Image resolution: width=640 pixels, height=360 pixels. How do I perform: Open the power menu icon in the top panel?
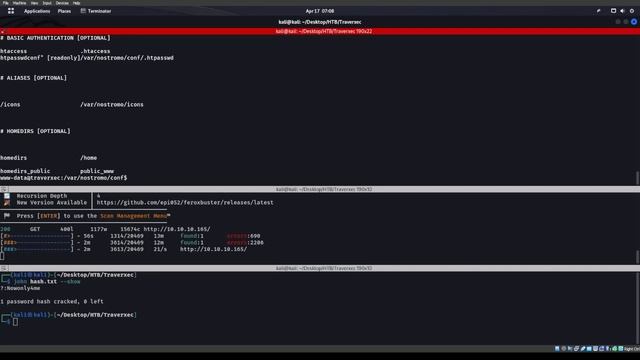(x=632, y=11)
